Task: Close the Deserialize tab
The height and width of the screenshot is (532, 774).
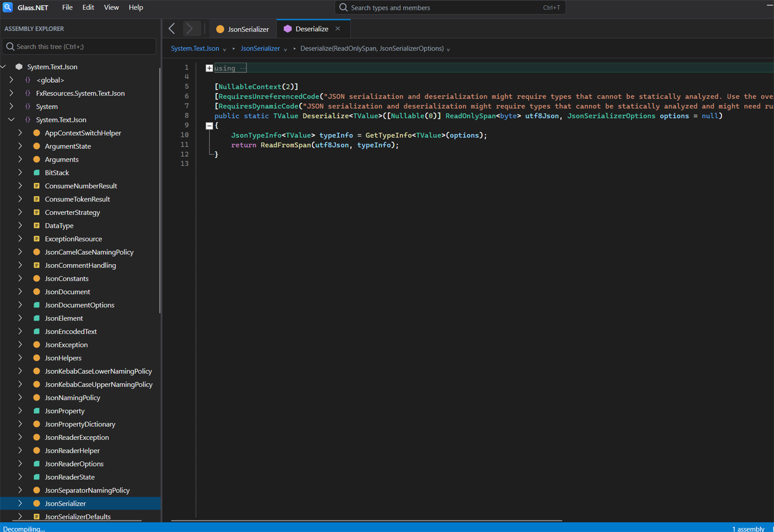Action: point(338,29)
